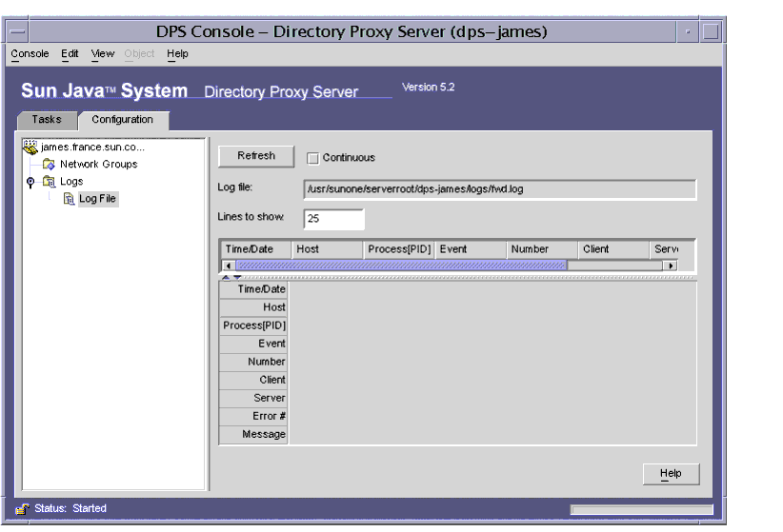
Task: Click the left arrow of the table scrollbar
Action: point(229,266)
